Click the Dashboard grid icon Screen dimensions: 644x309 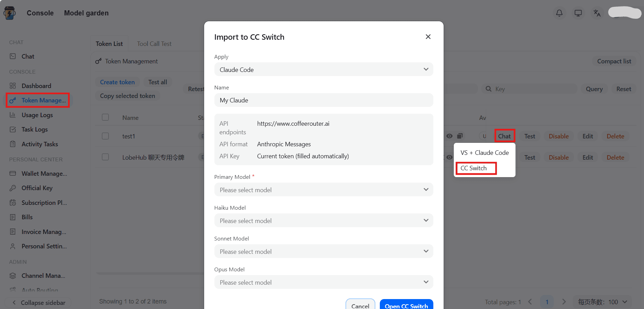click(13, 86)
